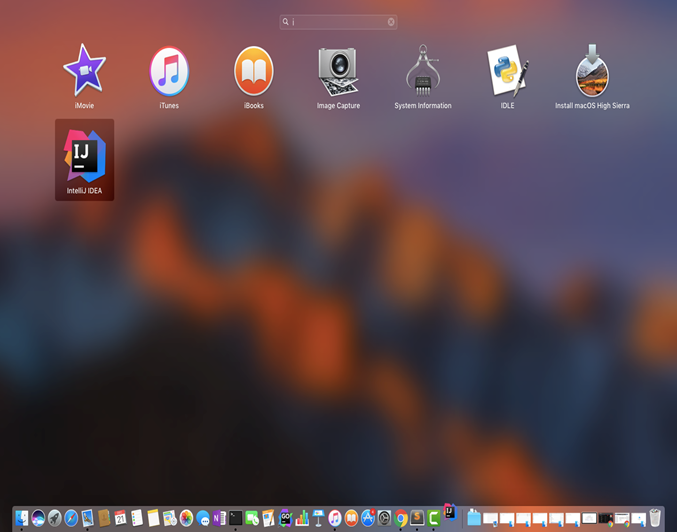The width and height of the screenshot is (677, 532).
Task: Open Mail stamp icon in Dock
Action: [x=87, y=518]
